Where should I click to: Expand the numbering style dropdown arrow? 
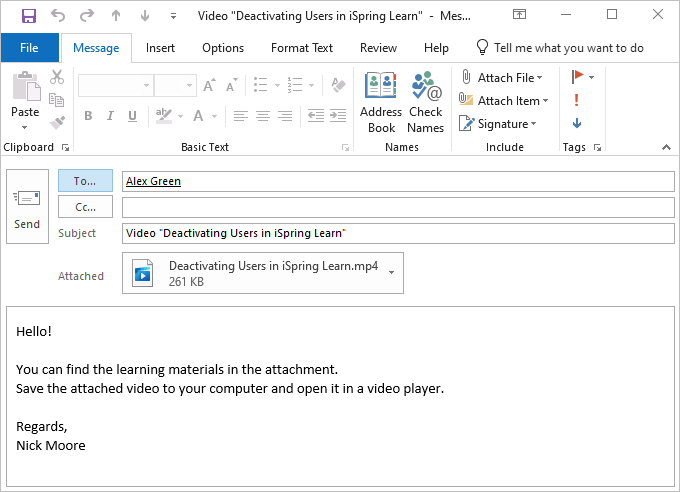coord(311,85)
